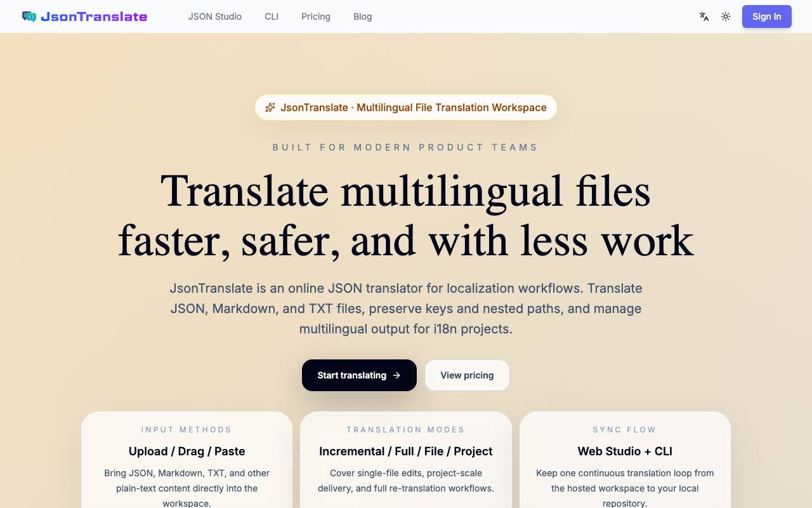Click the JsonTranslate brand name text
This screenshot has height=508, width=812.
coord(94,17)
